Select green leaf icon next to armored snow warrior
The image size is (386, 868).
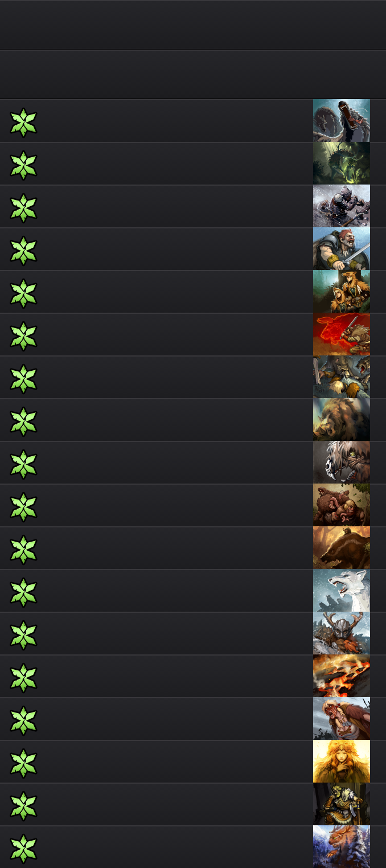(x=23, y=208)
